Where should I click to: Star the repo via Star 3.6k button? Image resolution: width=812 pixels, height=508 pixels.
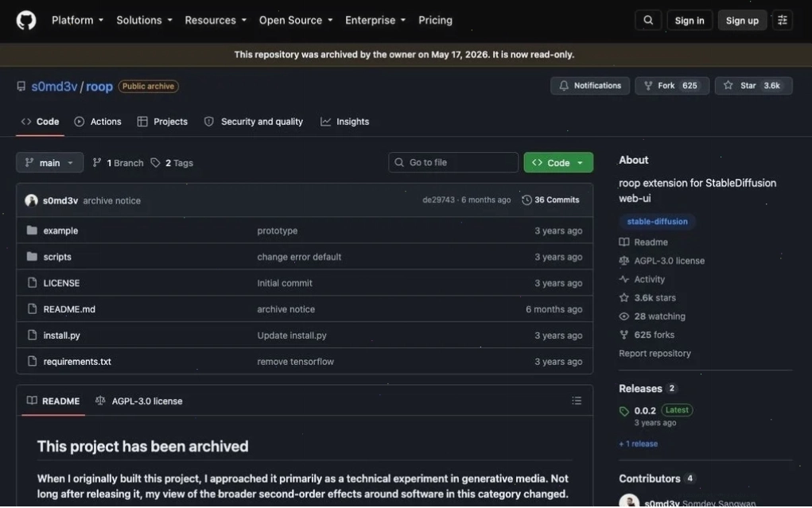753,85
